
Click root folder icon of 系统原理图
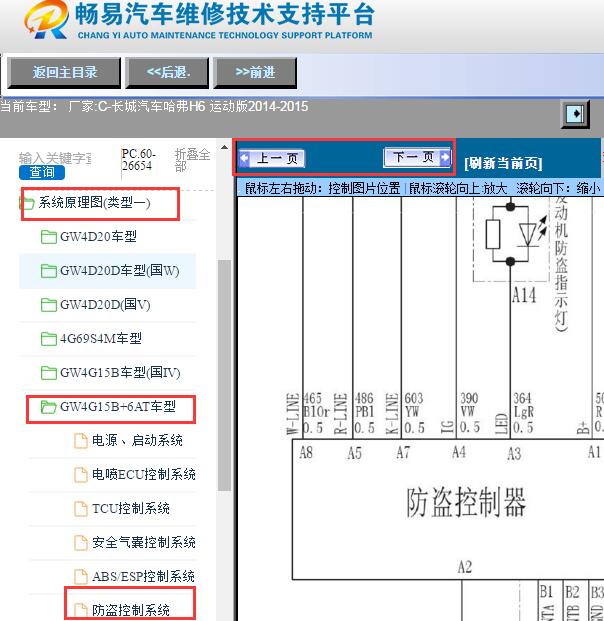[x=27, y=204]
